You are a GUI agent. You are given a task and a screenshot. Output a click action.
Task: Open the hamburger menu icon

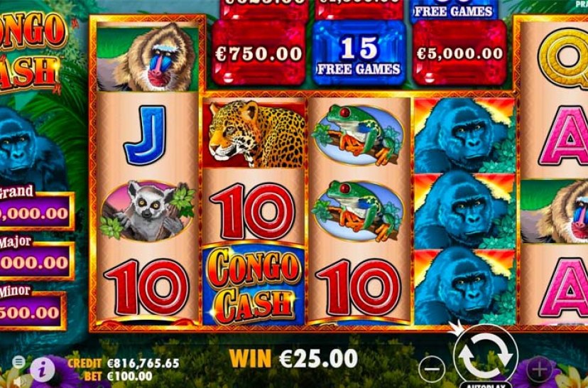pos(18,362)
